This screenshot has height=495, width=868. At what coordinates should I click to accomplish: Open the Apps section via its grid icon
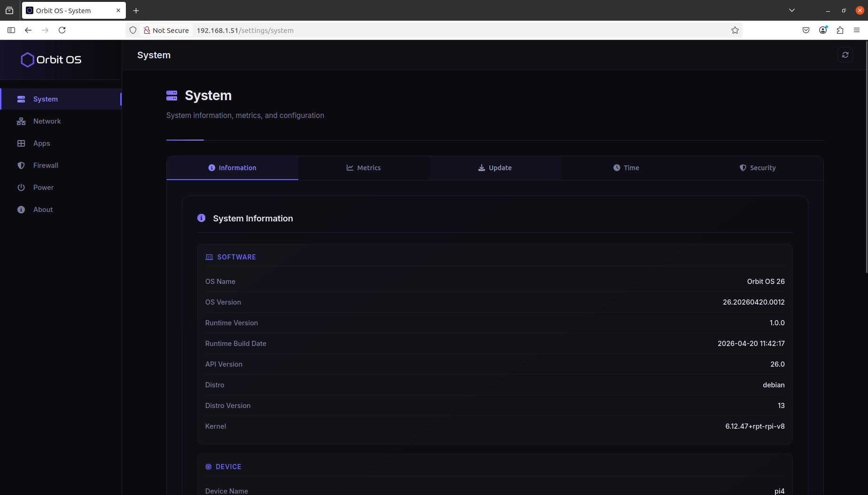(21, 143)
